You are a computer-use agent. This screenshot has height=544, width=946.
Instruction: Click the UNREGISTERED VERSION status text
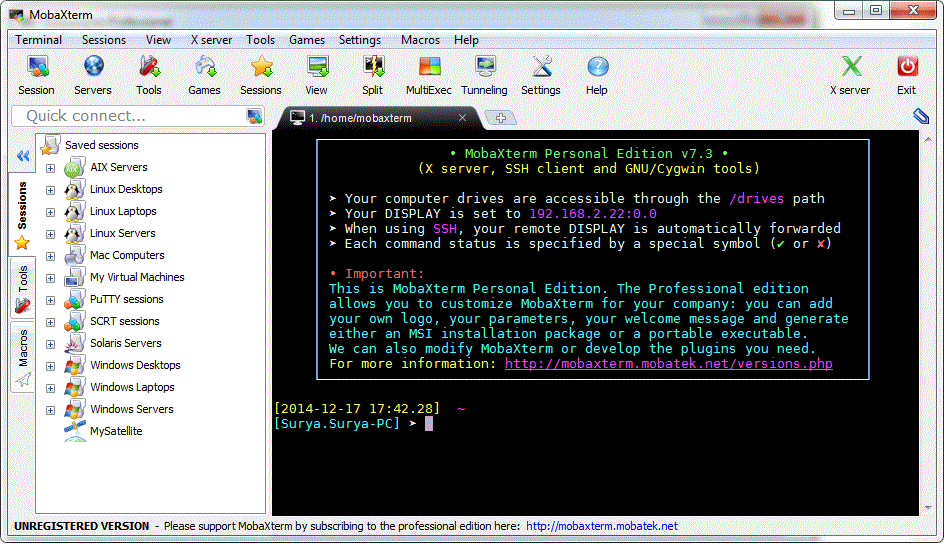click(x=81, y=527)
